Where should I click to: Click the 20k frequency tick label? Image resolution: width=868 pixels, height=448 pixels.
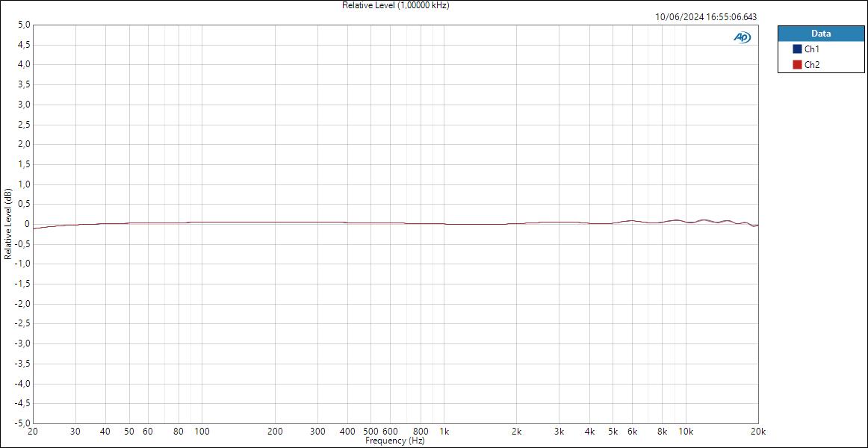(758, 432)
